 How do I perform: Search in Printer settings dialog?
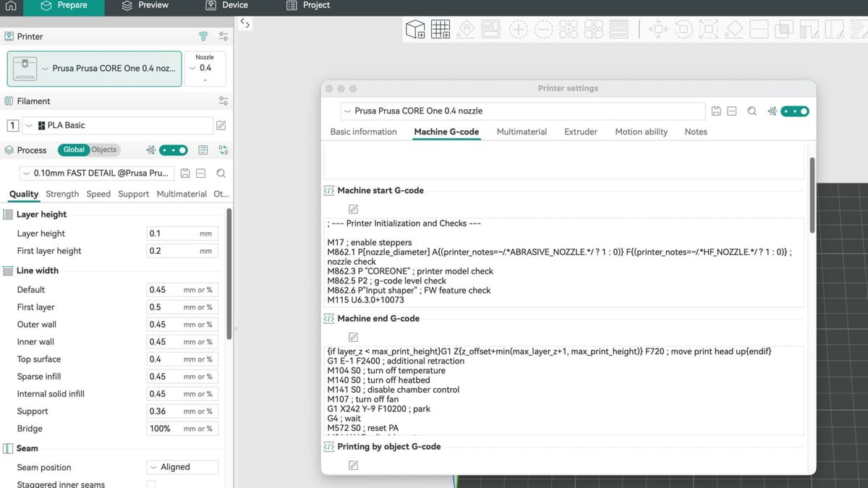[752, 111]
